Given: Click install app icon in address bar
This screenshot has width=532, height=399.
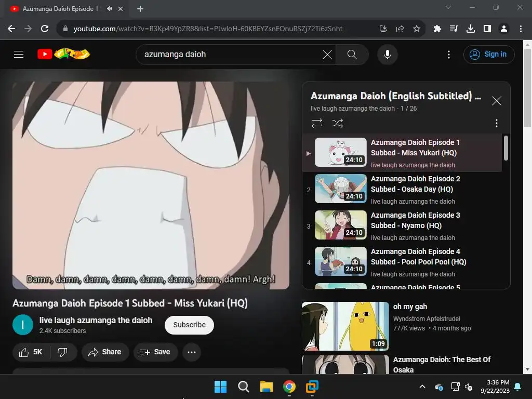Looking at the screenshot, I should click(x=383, y=29).
